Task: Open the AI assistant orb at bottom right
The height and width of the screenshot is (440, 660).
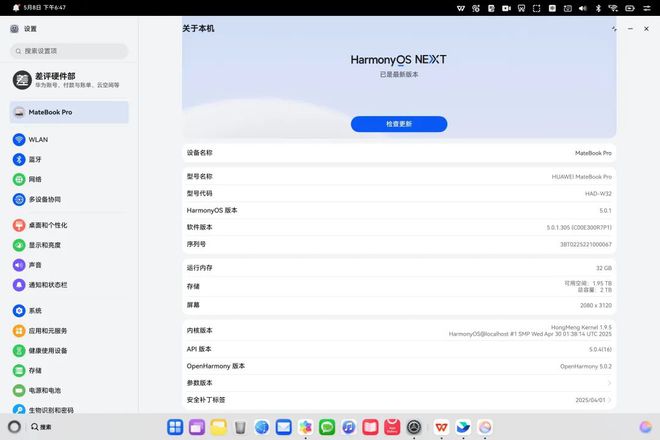Action: [646, 427]
